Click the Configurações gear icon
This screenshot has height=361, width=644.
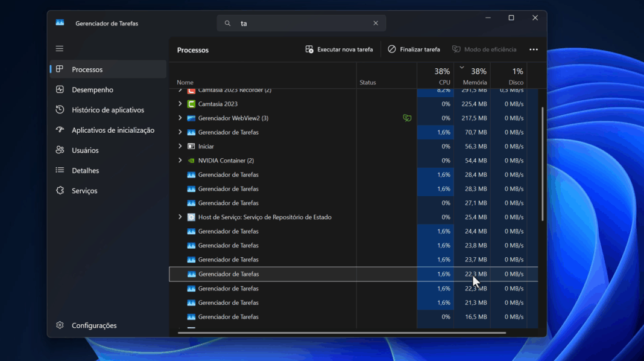pos(60,325)
